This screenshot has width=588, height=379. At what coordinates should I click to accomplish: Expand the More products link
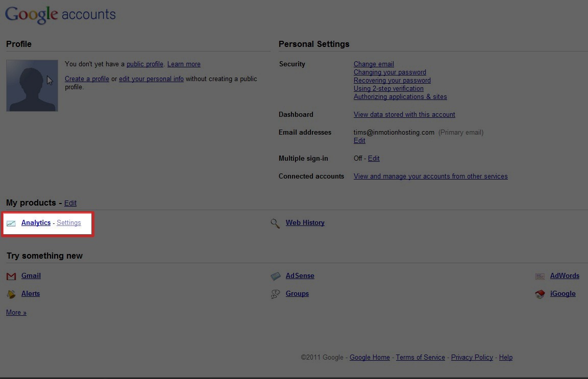click(16, 312)
